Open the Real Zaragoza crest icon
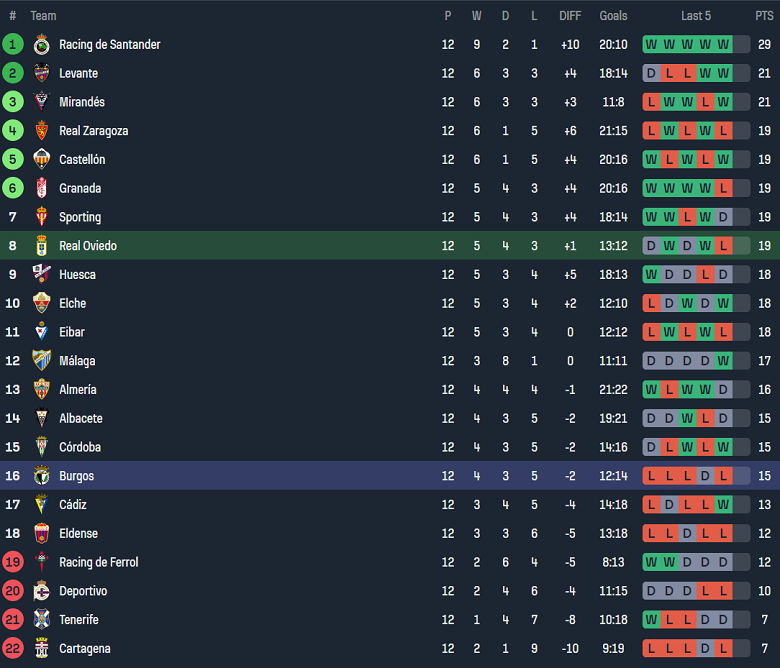The image size is (780, 668). pos(42,131)
